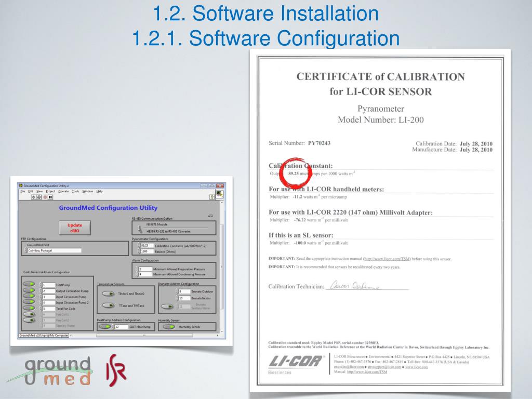This screenshot has width=532, height=399.
Task: Toggle the Fan Coil 2 switch
Action: coord(29,320)
